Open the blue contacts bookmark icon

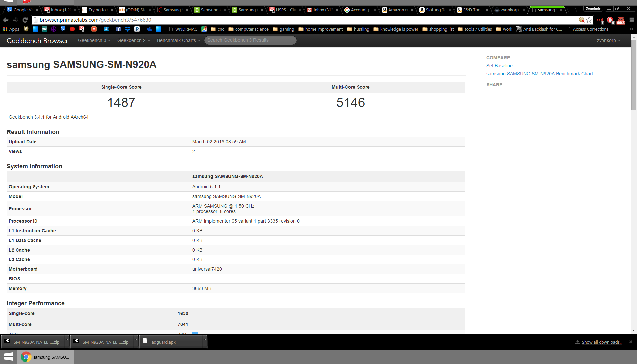[106, 29]
